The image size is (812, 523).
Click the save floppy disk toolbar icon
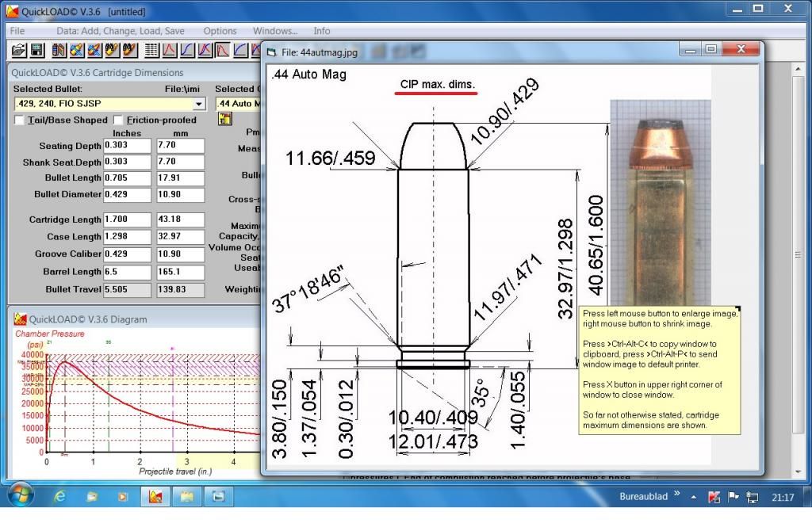(x=36, y=51)
